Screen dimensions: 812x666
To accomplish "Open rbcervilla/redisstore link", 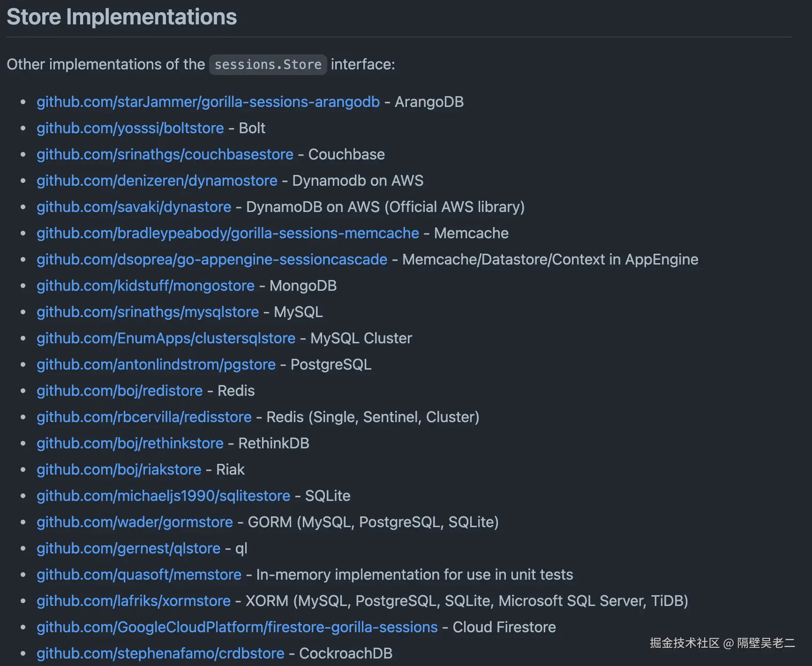I will coord(144,417).
